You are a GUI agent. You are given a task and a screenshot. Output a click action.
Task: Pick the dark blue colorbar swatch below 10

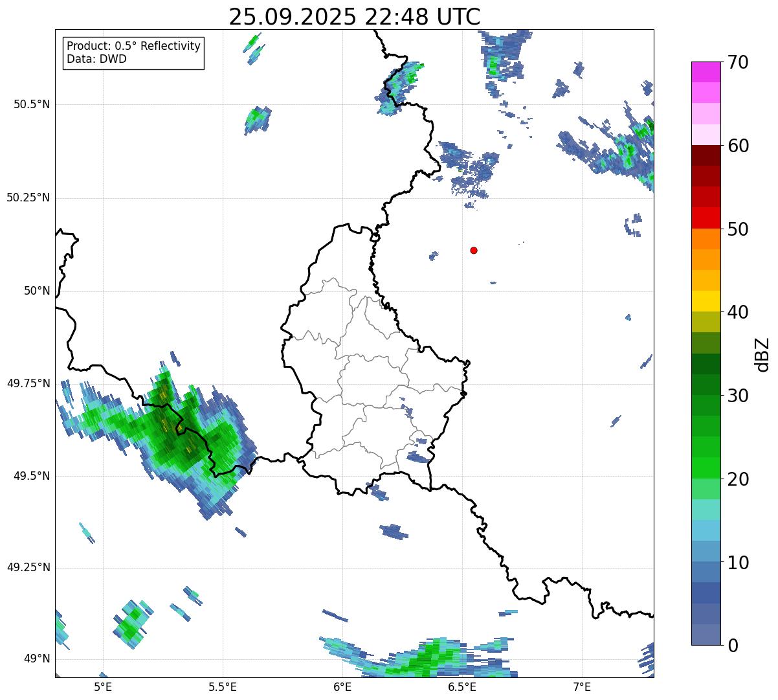click(706, 593)
